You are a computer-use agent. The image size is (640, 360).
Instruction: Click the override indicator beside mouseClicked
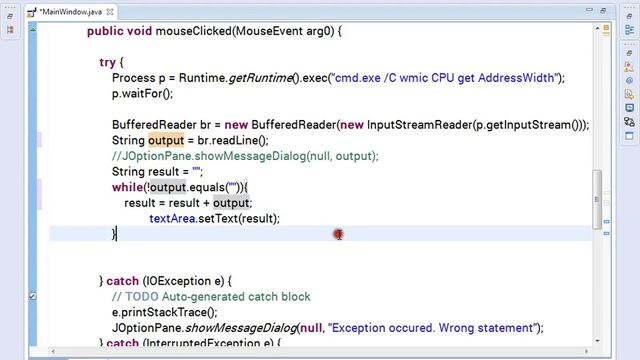tap(33, 29)
